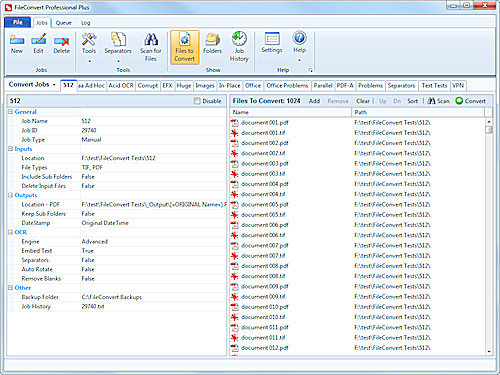Click the Help group dialog launcher
500x375 pixels.
coord(310,70)
